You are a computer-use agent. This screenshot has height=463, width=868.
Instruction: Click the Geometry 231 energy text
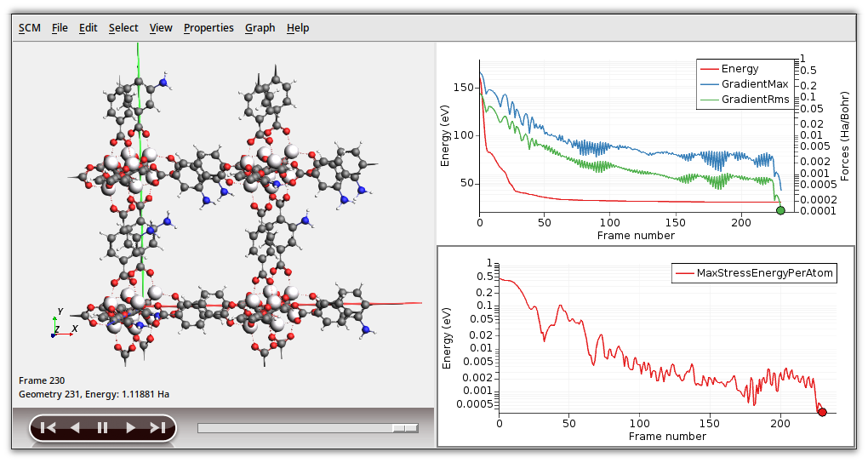tap(94, 394)
